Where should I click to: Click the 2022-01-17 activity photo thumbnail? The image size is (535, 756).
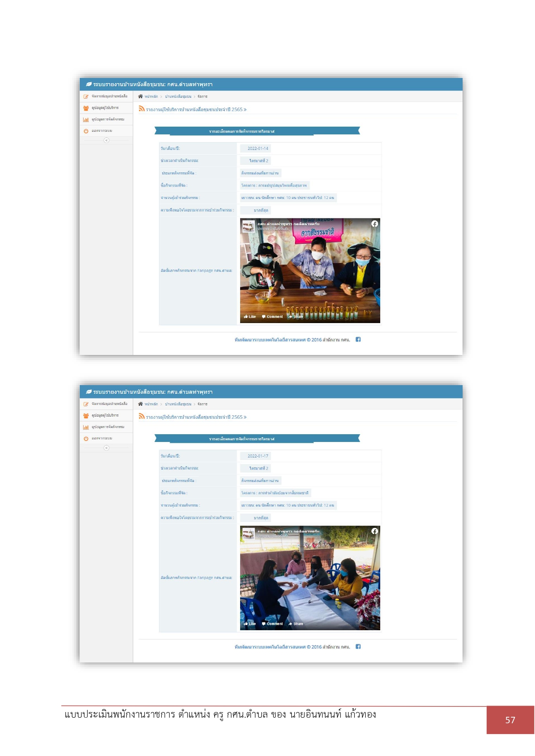coord(310,578)
